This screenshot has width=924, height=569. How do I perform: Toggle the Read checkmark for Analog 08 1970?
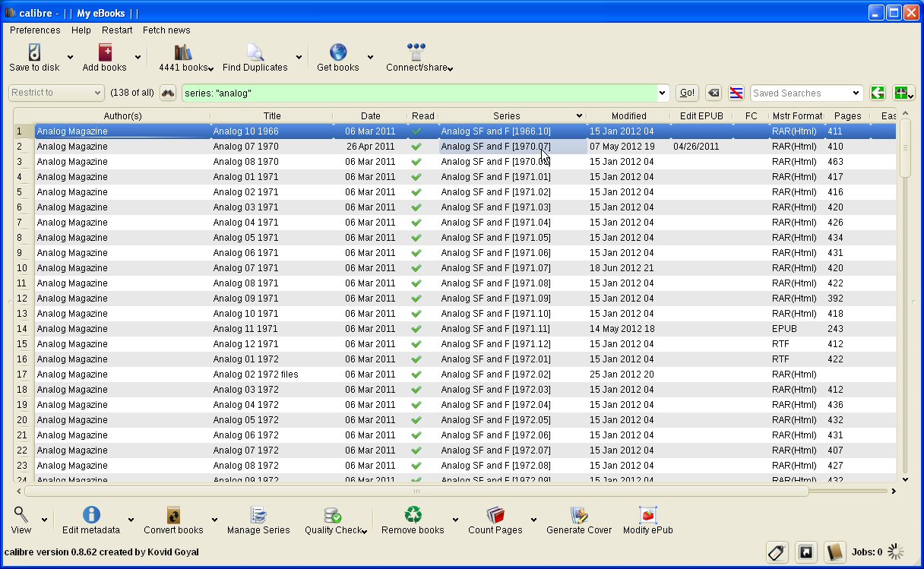416,162
